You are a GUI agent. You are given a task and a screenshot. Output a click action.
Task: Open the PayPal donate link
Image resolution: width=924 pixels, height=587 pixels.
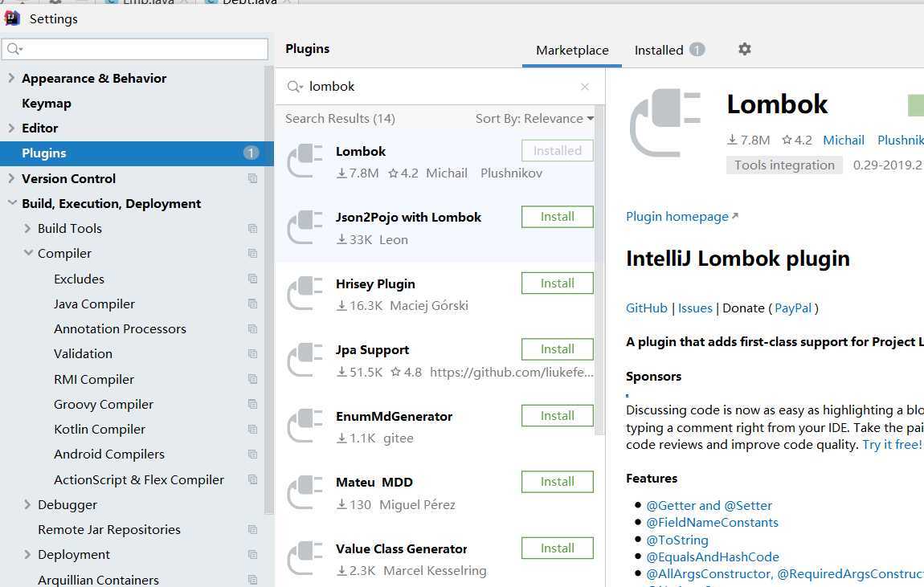793,308
